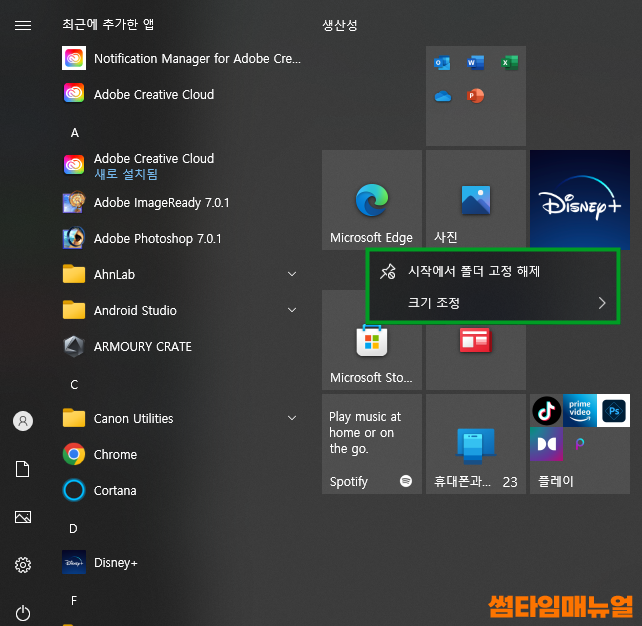Select 시작에서 폴더 고정 해제 menu item
This screenshot has width=642, height=626.
[493, 271]
